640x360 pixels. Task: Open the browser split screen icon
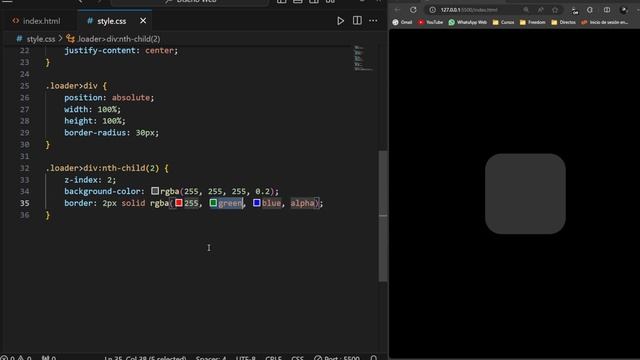point(607,10)
